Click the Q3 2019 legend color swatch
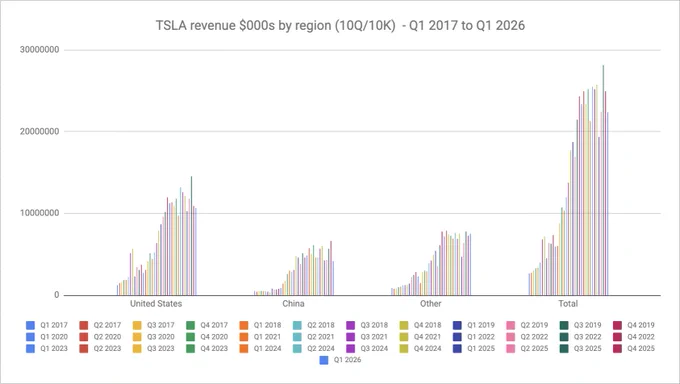Viewport: 680px width, 384px height. tap(564, 325)
